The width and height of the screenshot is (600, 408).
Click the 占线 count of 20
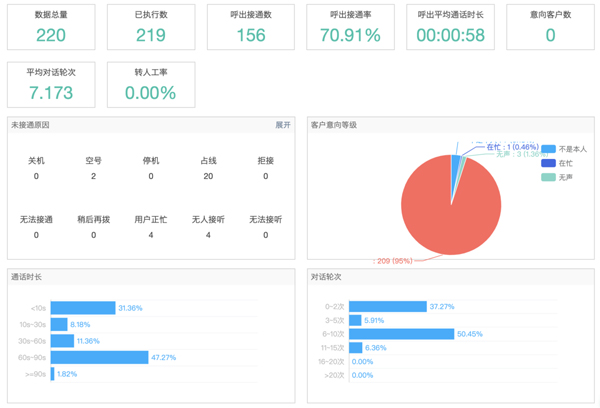(x=208, y=176)
